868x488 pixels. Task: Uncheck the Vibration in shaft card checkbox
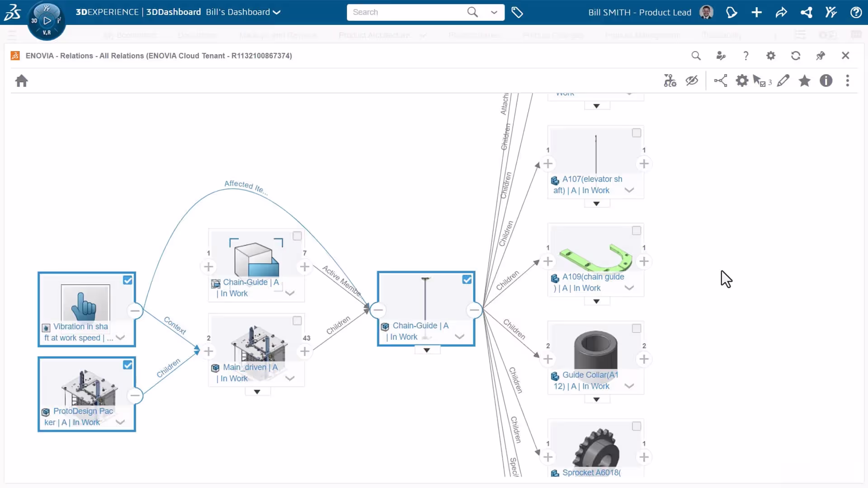(128, 280)
